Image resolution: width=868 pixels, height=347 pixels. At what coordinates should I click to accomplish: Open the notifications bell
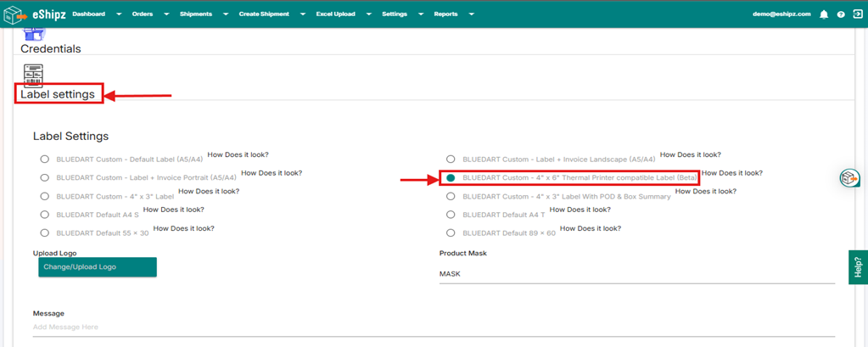(x=824, y=14)
